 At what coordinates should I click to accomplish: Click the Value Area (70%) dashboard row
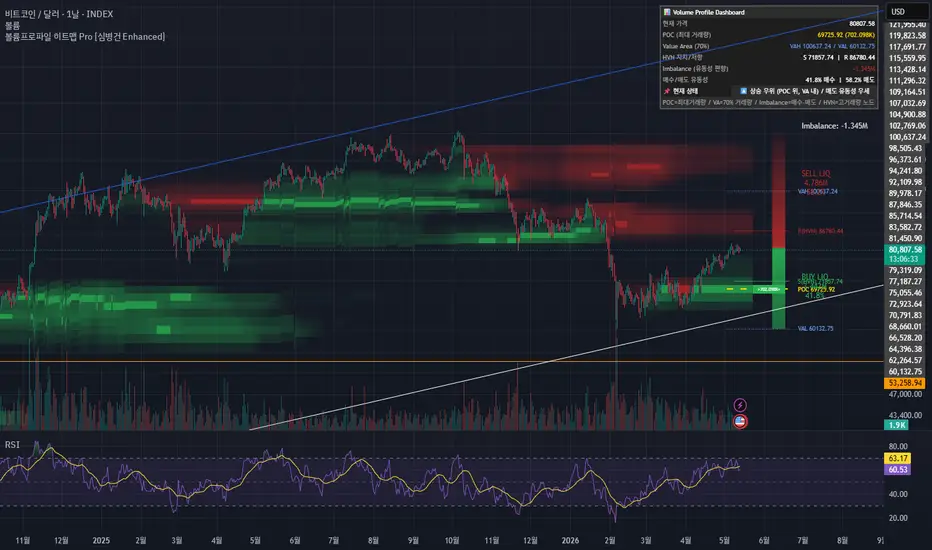(x=769, y=46)
